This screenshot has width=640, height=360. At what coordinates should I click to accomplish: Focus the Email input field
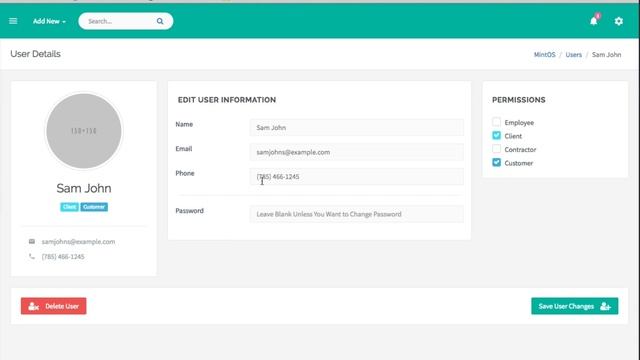coord(357,152)
